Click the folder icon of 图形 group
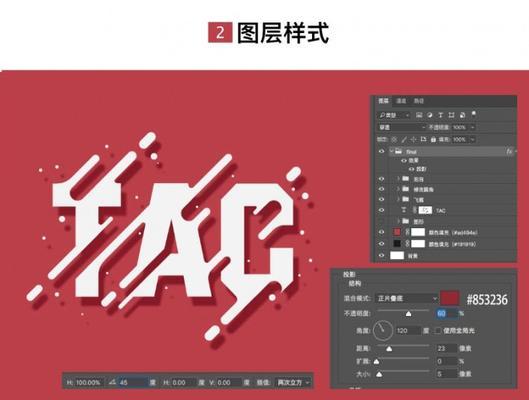 [x=406, y=221]
